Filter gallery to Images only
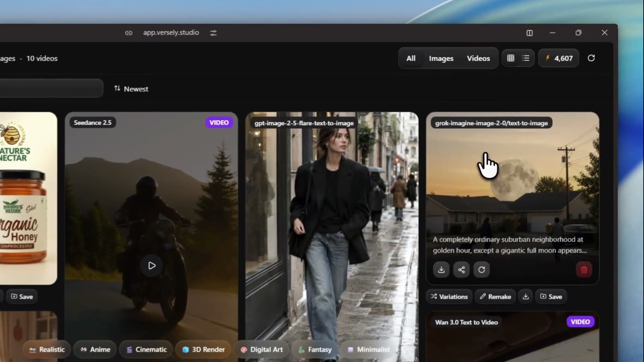Viewport: 644px width, 362px height. click(x=441, y=58)
